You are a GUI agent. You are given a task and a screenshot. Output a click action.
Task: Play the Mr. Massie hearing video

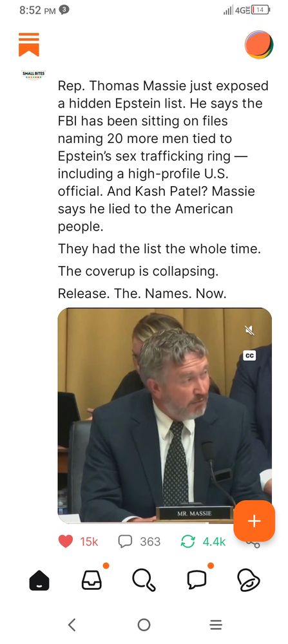(x=164, y=415)
